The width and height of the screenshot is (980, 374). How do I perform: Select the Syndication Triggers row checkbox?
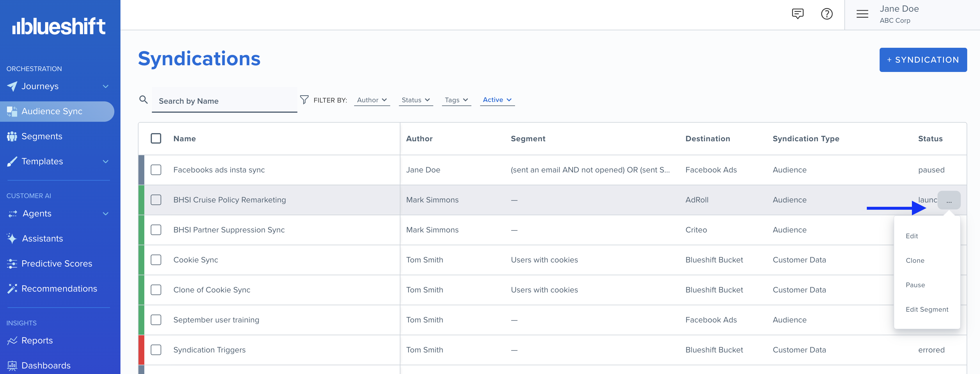(x=156, y=350)
